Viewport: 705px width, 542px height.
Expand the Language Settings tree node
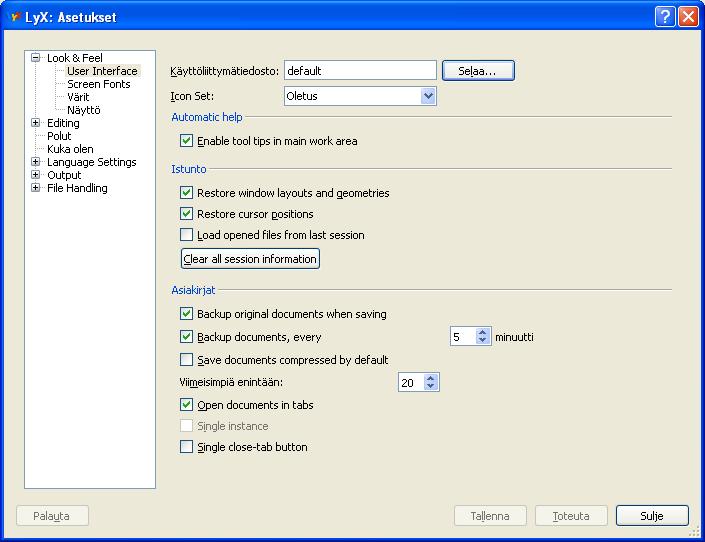point(36,162)
